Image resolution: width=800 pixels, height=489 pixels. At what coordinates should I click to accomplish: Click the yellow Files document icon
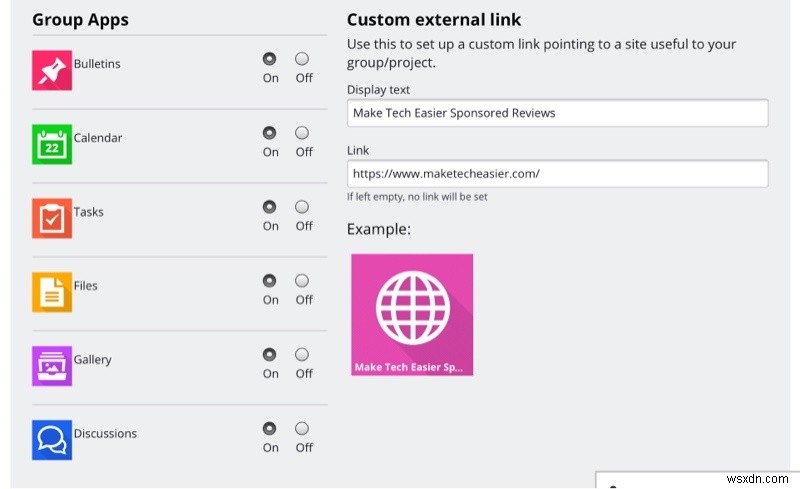[x=52, y=292]
